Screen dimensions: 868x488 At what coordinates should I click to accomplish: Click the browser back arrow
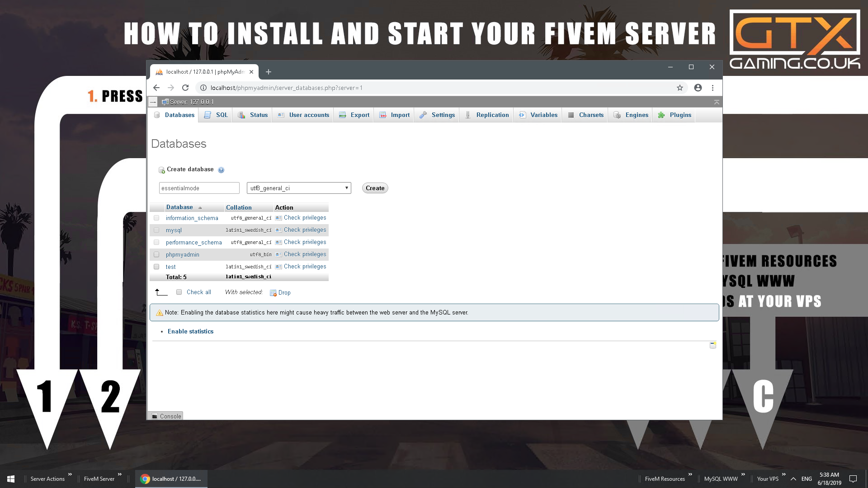click(x=156, y=88)
